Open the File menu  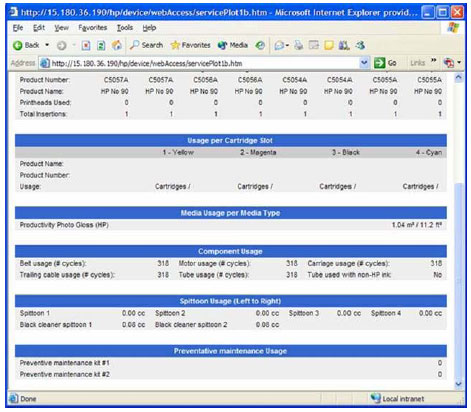tap(18, 28)
